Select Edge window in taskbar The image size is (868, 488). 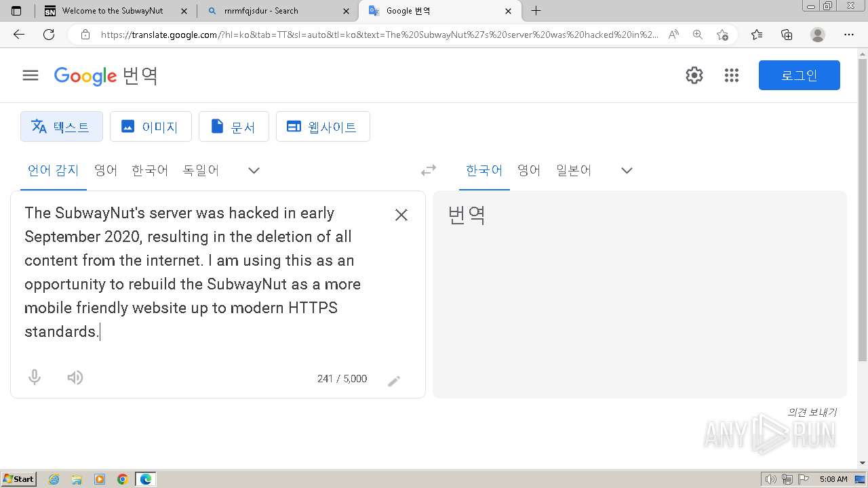pyautogui.click(x=146, y=479)
